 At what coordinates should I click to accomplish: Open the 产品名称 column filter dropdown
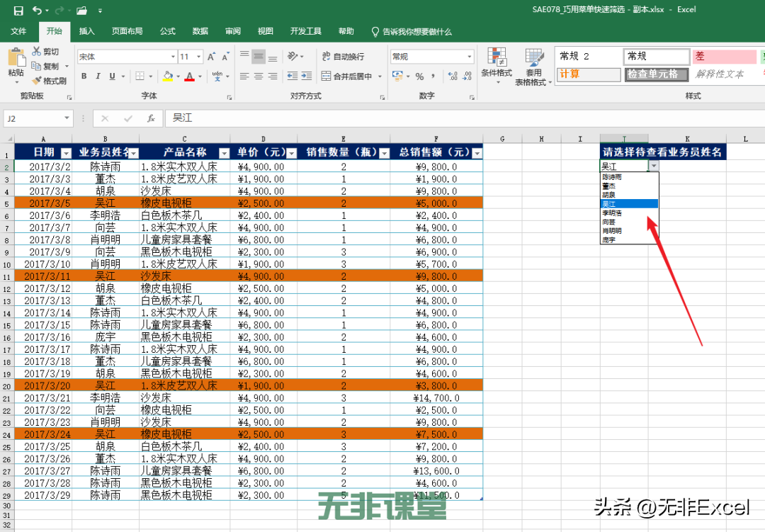[x=224, y=153]
